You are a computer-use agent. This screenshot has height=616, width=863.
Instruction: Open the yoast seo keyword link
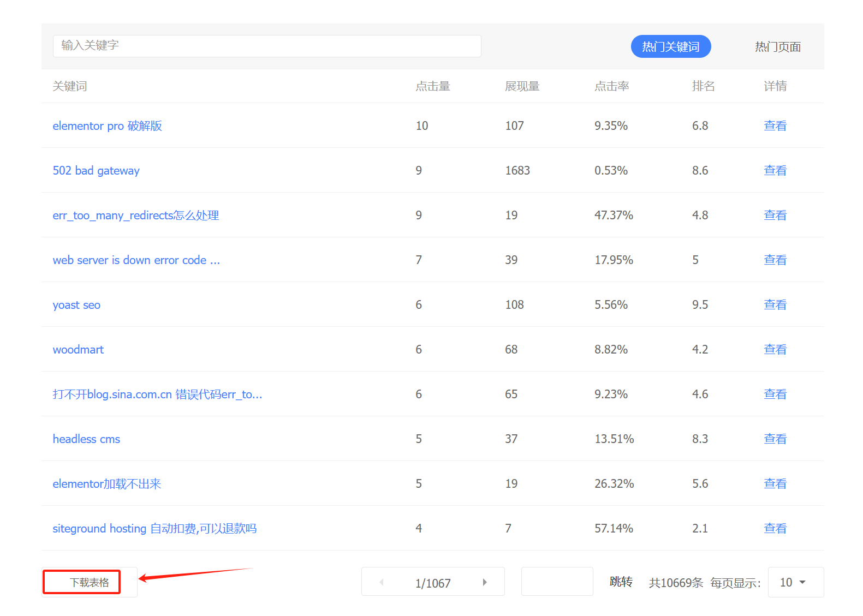pos(76,305)
